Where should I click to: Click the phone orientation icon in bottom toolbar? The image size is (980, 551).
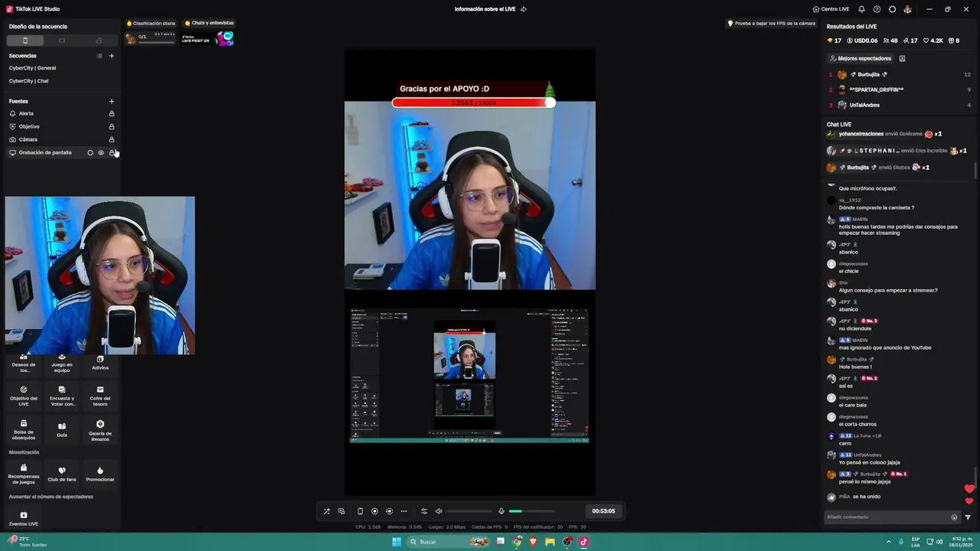(360, 511)
